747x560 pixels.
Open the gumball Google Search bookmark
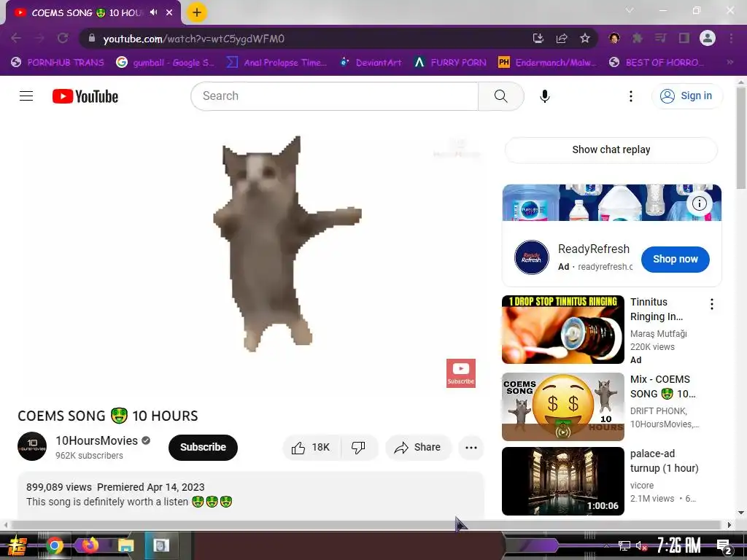coord(166,63)
